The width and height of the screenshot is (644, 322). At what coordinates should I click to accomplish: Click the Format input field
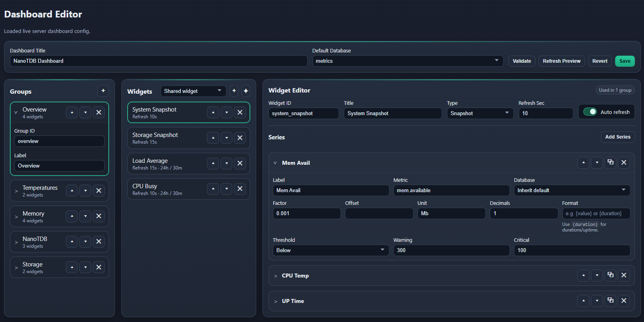click(596, 213)
